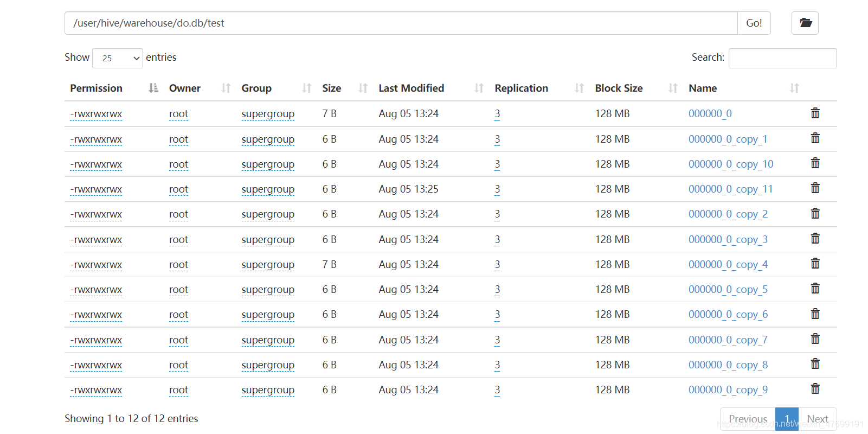
Task: Click trash icon for 000000_0_copy_1
Action: pos(815,138)
